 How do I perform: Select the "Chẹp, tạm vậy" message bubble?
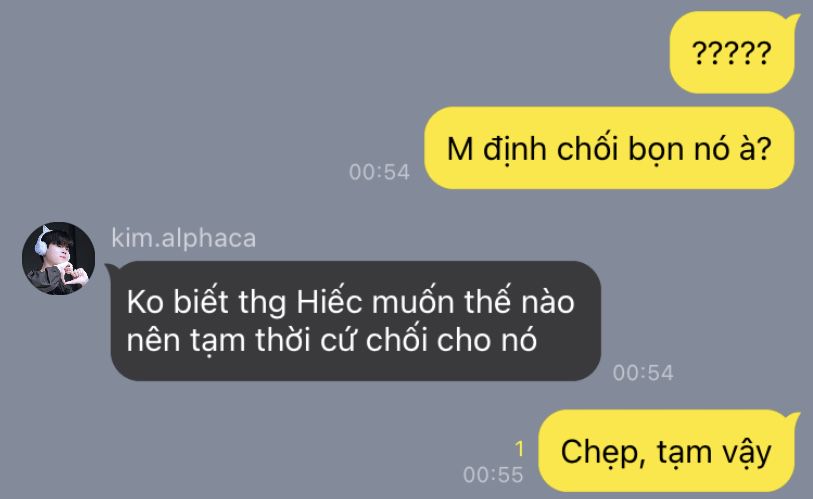[x=666, y=451]
